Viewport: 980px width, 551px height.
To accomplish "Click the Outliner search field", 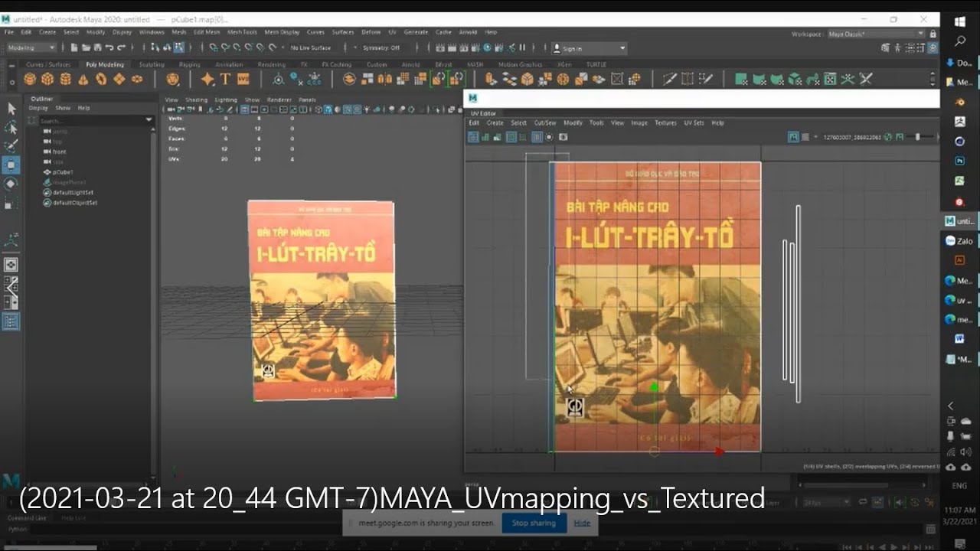I will (x=90, y=121).
